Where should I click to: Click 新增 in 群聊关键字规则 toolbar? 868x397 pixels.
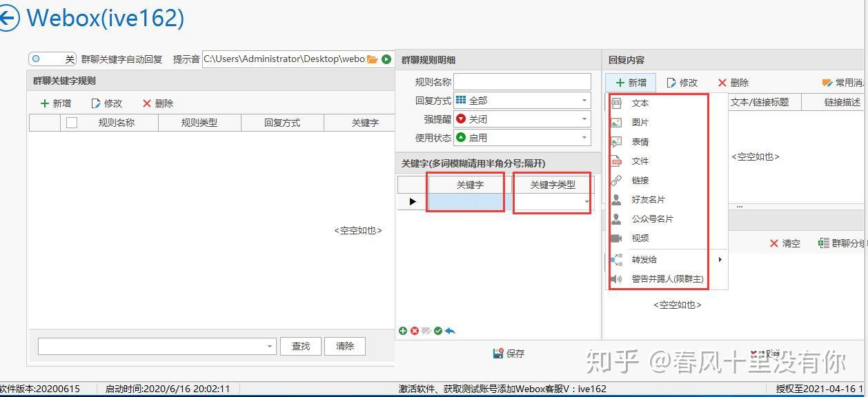(x=56, y=103)
